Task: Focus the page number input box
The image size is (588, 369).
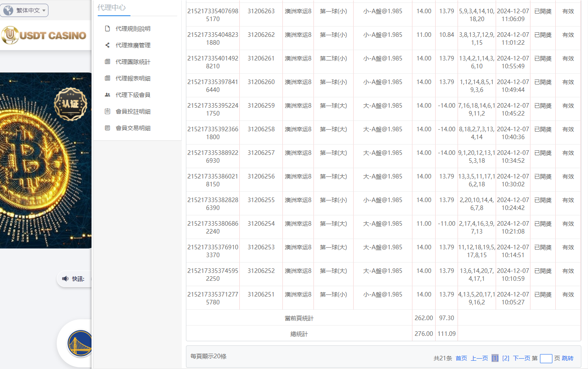Action: tap(546, 358)
